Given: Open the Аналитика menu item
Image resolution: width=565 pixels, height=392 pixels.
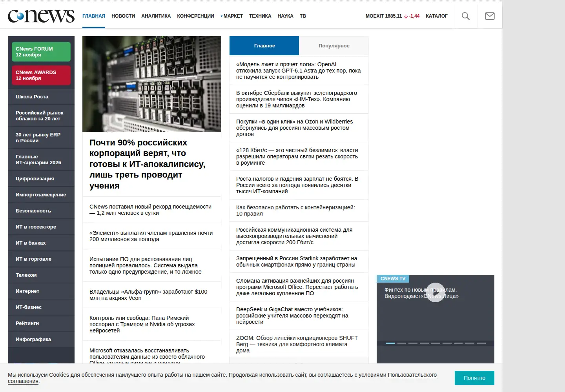Looking at the screenshot, I should (x=156, y=16).
